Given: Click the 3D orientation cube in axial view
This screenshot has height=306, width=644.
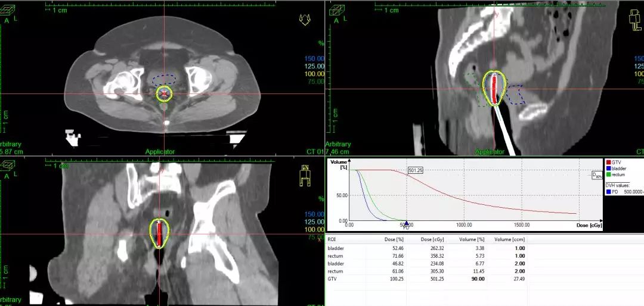Looking at the screenshot, I should 7,10.
